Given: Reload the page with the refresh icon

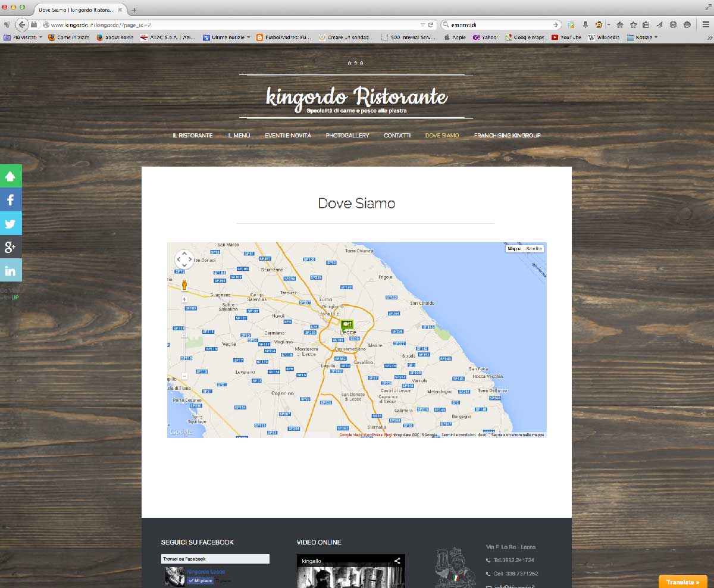Looking at the screenshot, I should click(x=431, y=25).
